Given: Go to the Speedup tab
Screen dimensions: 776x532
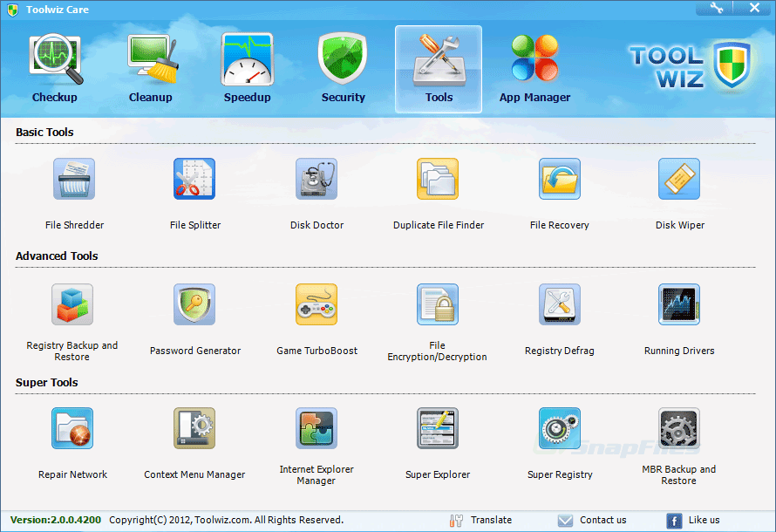Looking at the screenshot, I should coord(247,69).
